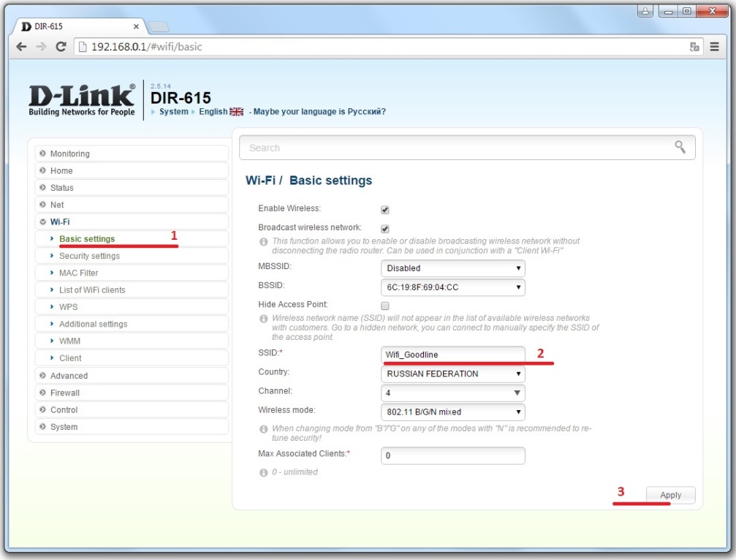Open MAC Filter under Wi-Fi
Screen dimensions: 736x560
[x=132, y=273]
